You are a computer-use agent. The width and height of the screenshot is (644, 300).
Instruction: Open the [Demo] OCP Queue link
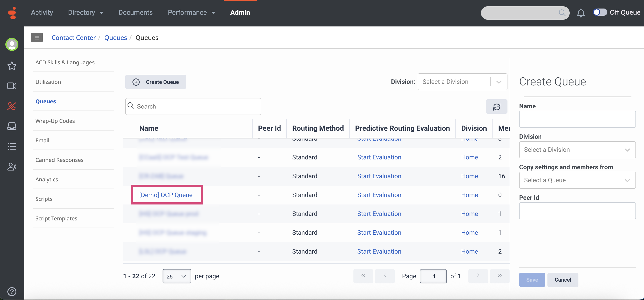[x=166, y=195]
